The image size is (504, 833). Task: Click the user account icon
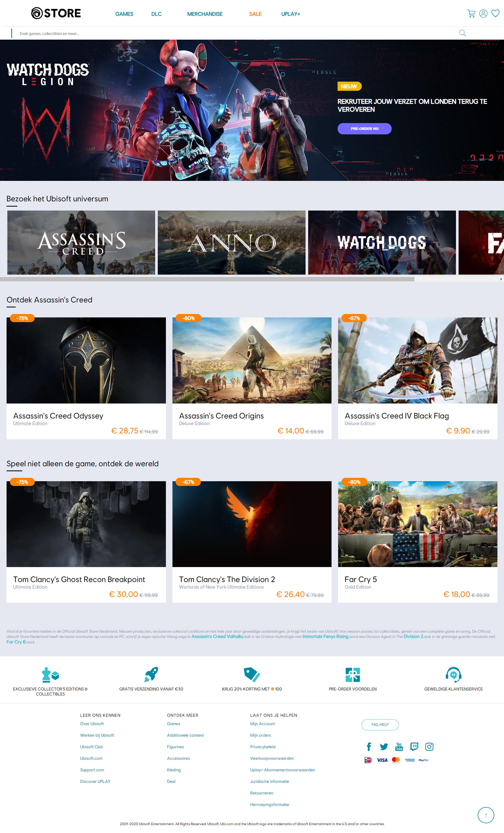[x=483, y=14]
